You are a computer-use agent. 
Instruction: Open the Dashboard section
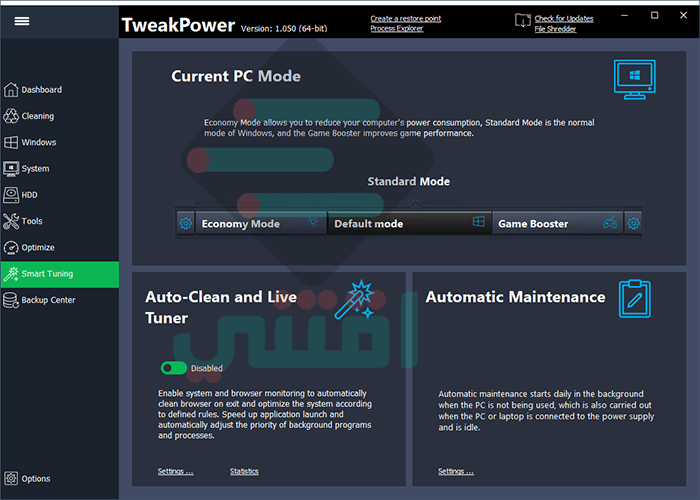pos(60,90)
